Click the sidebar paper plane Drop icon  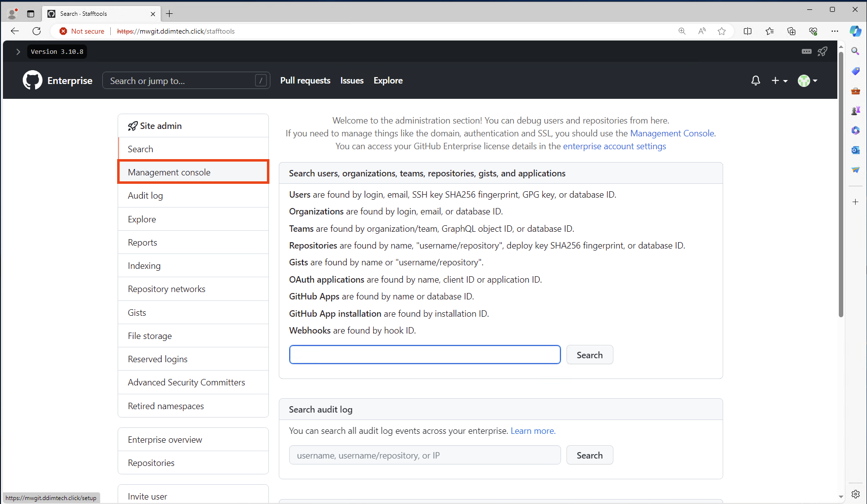click(x=856, y=170)
